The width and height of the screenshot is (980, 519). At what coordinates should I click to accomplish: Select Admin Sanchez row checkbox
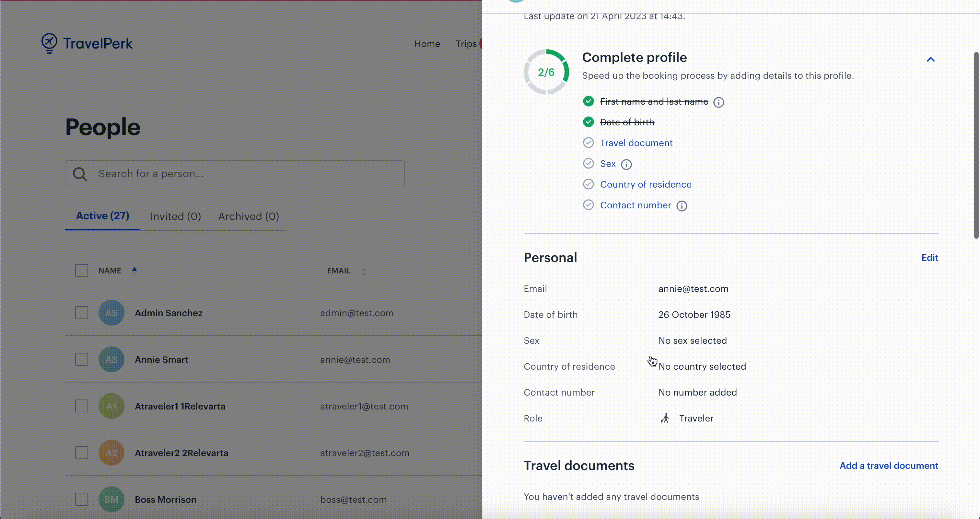pyautogui.click(x=81, y=313)
